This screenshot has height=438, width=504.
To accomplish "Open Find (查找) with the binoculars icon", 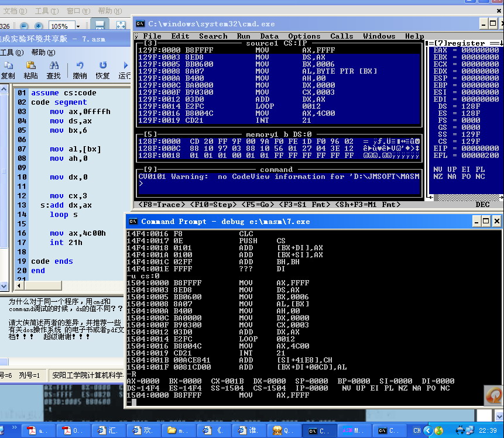I will coord(54,65).
